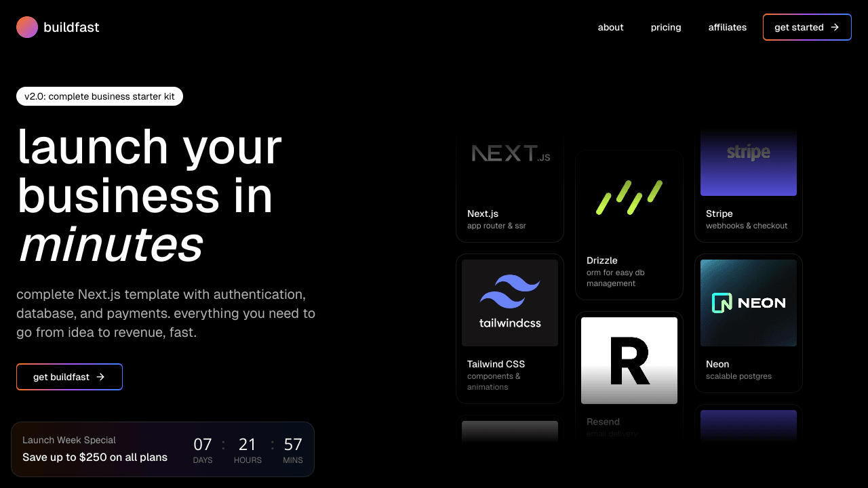The height and width of the screenshot is (488, 868).
Task: Click the v2.0 starter kit badge
Action: click(x=100, y=96)
